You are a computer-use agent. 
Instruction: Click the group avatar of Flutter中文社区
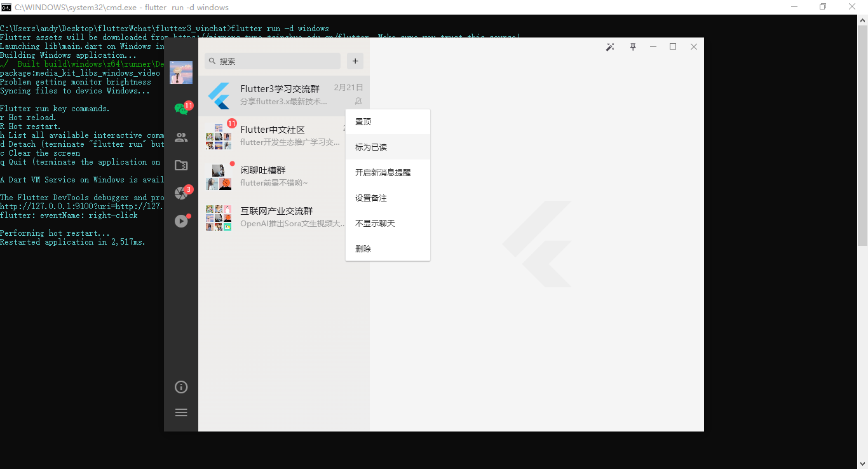219,137
